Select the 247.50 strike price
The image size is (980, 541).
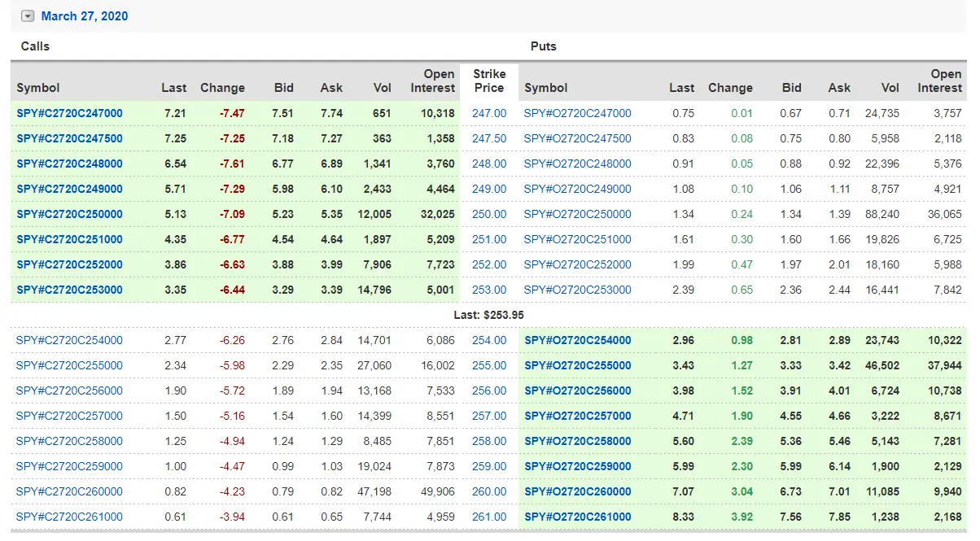tap(489, 138)
